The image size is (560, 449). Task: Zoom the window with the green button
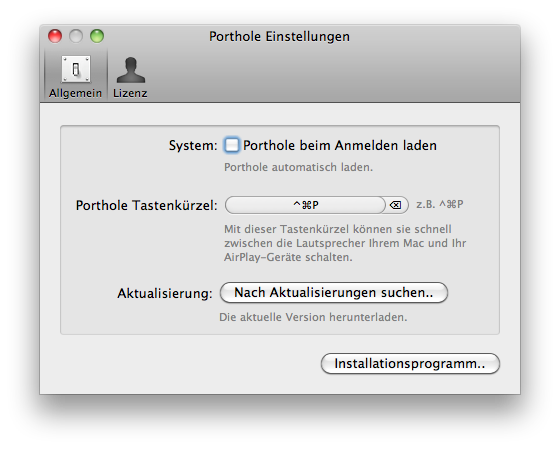tap(97, 36)
